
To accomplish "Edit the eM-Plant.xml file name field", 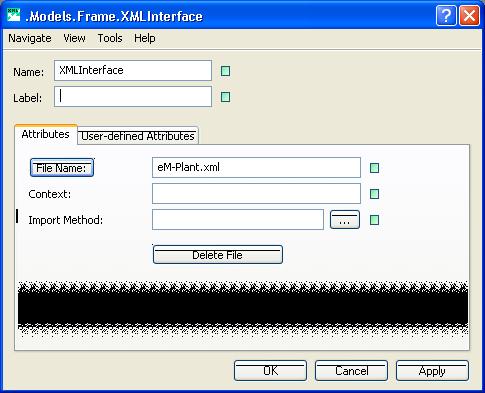I will pos(256,168).
